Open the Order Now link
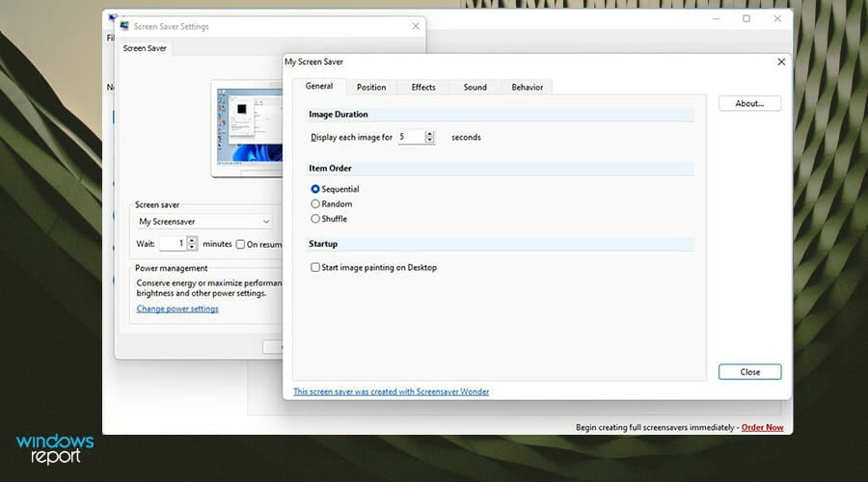Screen dimensions: 868x482 pyautogui.click(x=762, y=427)
